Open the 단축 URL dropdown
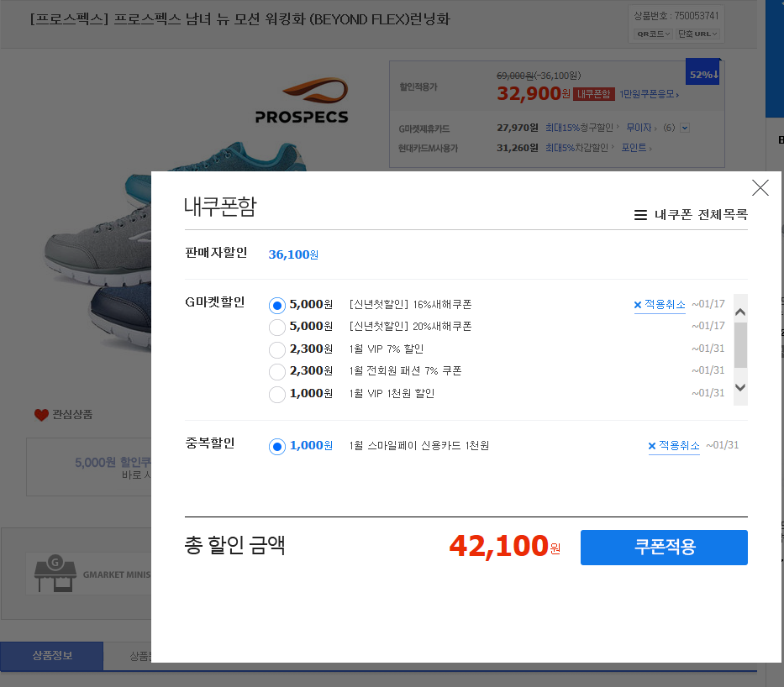784x687 pixels. [698, 34]
